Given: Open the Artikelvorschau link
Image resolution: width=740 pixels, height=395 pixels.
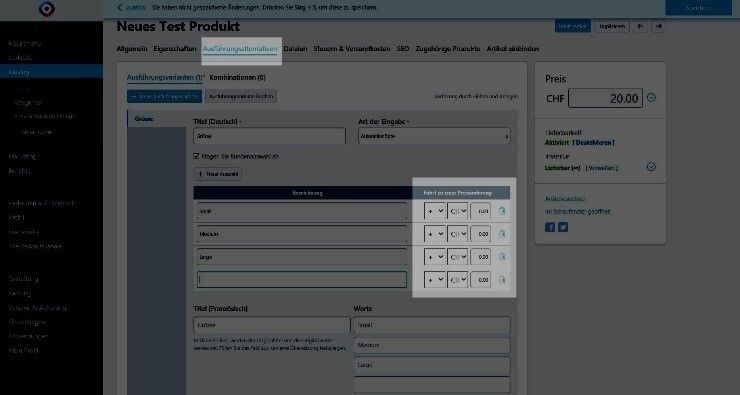Looking at the screenshot, I should (x=565, y=199).
